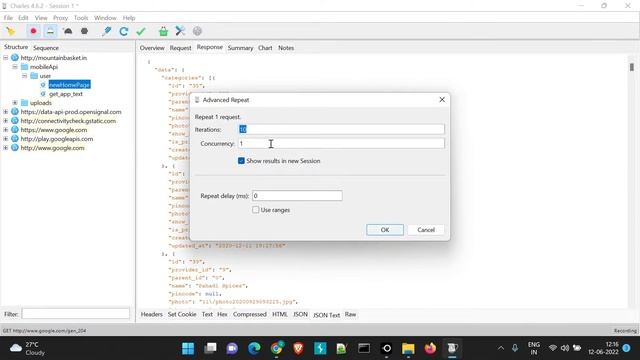Click the response pane vertical scrollbar thumb
This screenshot has width=640, height=360.
(631, 67)
